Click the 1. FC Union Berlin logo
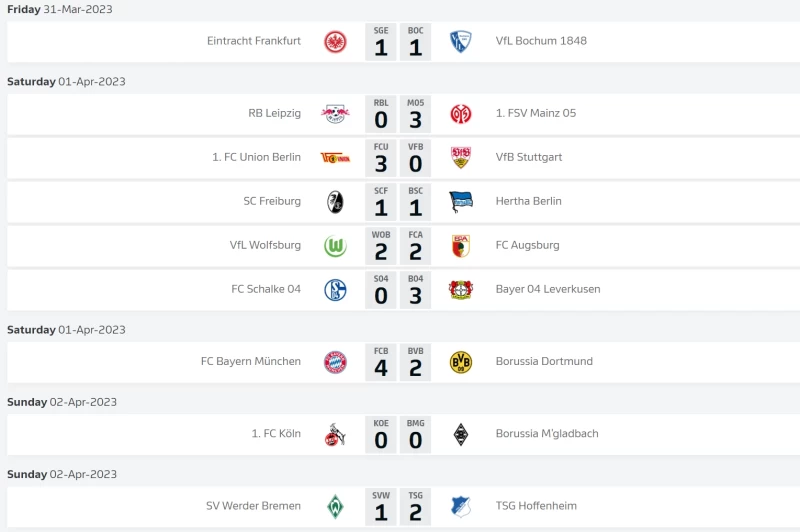The width and height of the screenshot is (800, 532). click(x=335, y=158)
